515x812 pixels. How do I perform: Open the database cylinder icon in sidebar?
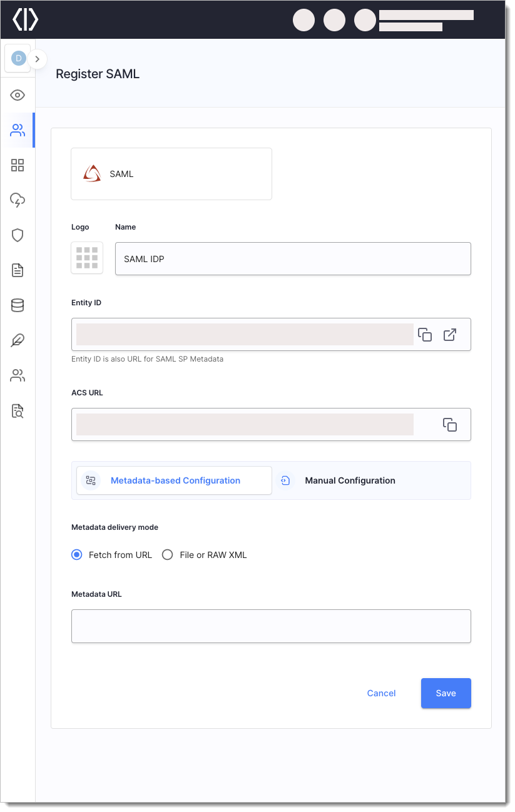(18, 305)
